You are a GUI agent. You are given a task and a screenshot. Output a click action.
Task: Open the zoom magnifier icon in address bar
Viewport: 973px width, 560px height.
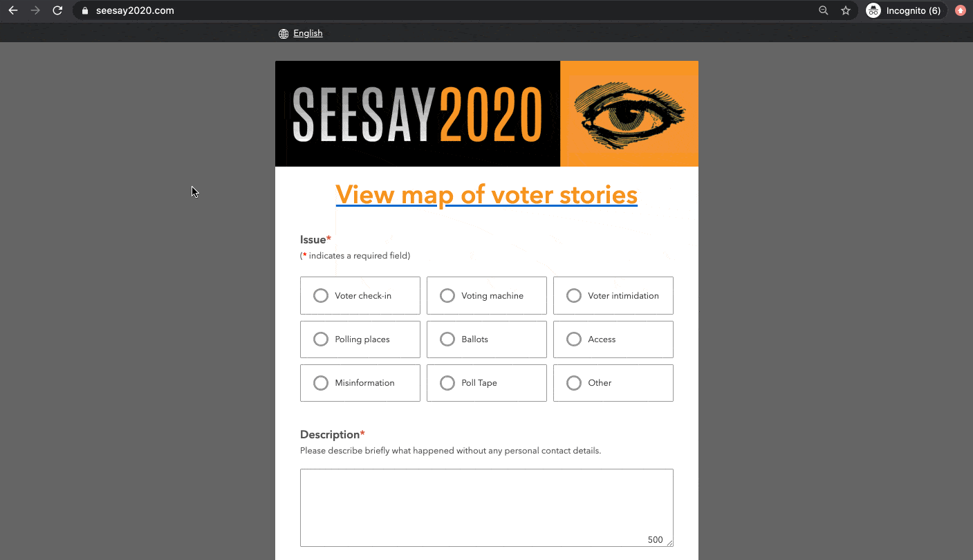[x=823, y=10]
